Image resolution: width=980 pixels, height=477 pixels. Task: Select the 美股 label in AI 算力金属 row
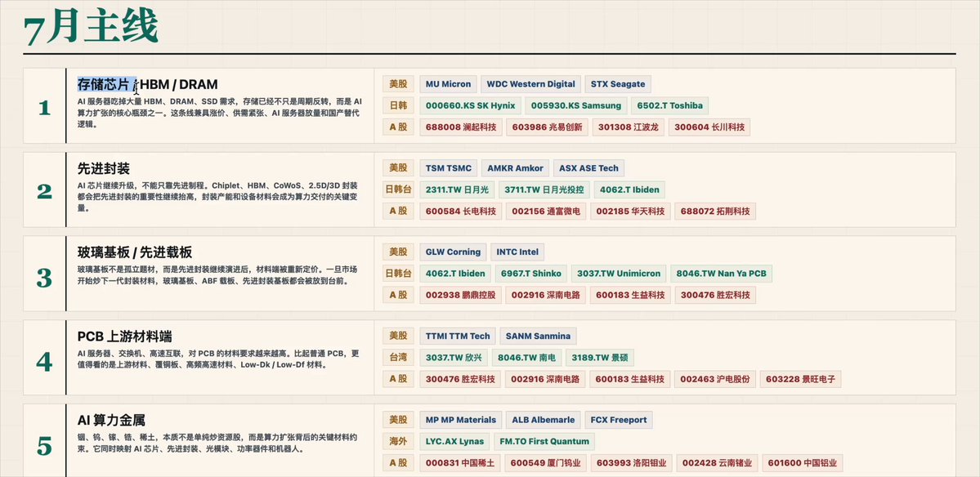[398, 420]
